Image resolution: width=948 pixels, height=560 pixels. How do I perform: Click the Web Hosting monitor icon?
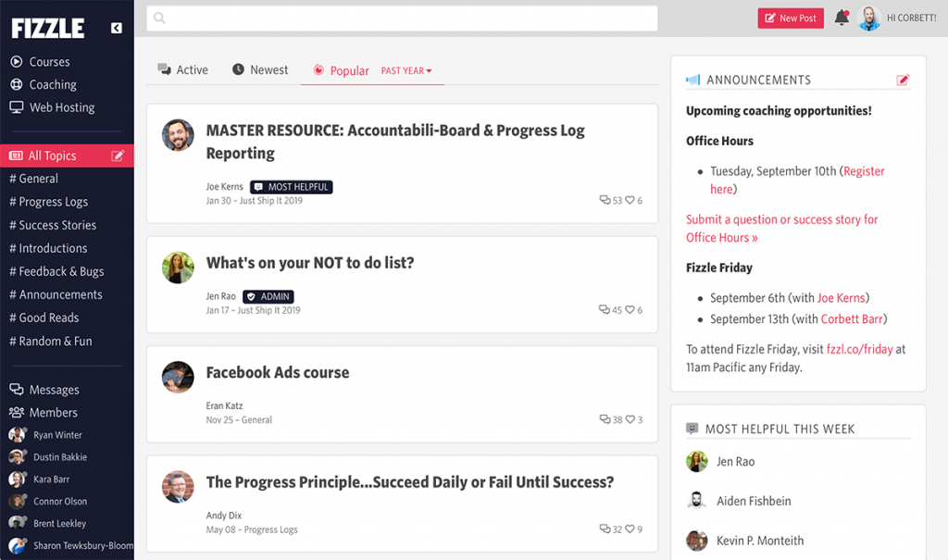17,107
